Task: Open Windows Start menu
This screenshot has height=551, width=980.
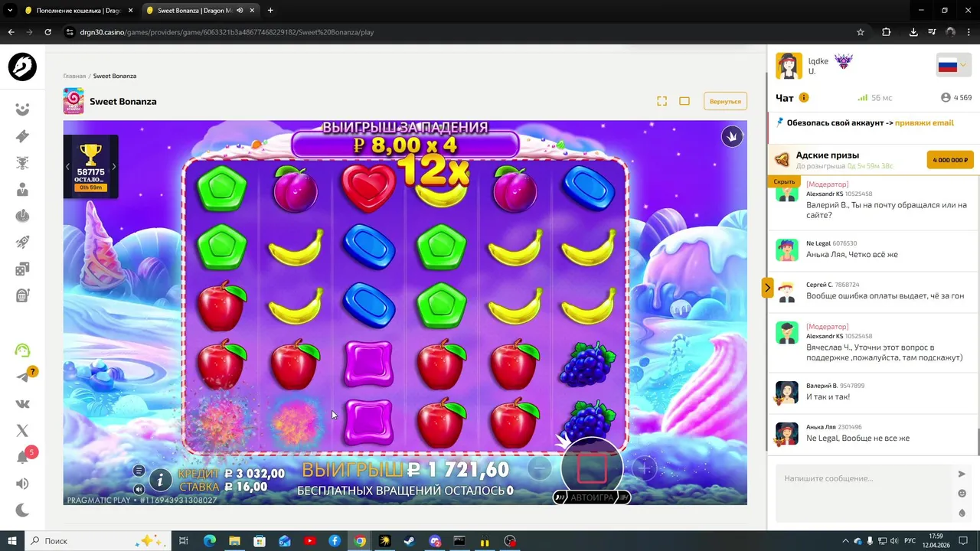Action: 12,541
